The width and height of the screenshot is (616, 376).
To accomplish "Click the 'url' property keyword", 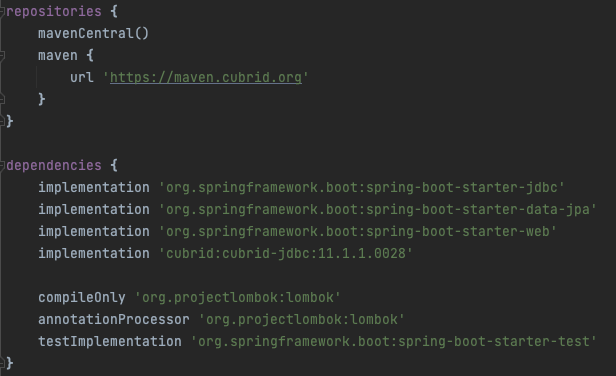I will pyautogui.click(x=82, y=77).
